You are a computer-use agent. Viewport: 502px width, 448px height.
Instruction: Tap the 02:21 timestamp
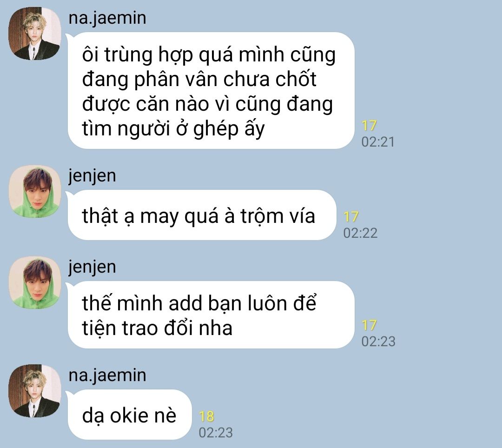tap(378, 142)
